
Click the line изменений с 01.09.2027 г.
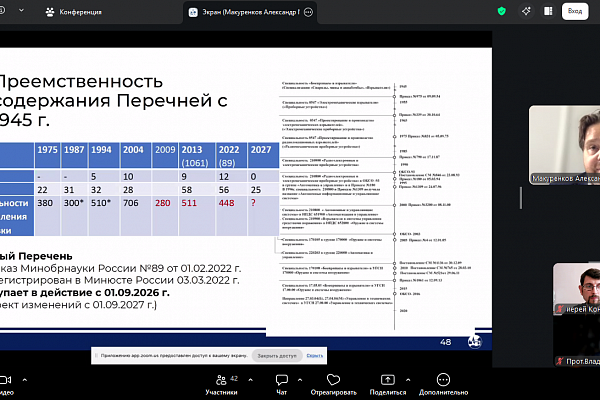click(78, 305)
